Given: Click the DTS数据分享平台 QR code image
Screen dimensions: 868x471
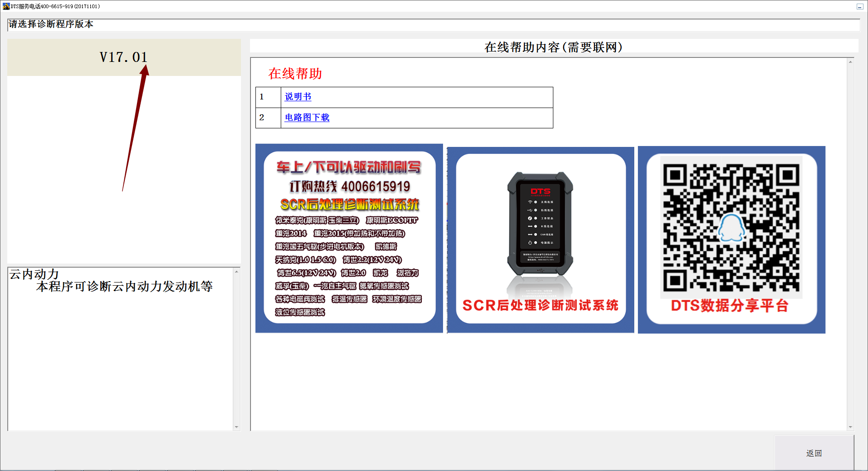Looking at the screenshot, I should (731, 240).
